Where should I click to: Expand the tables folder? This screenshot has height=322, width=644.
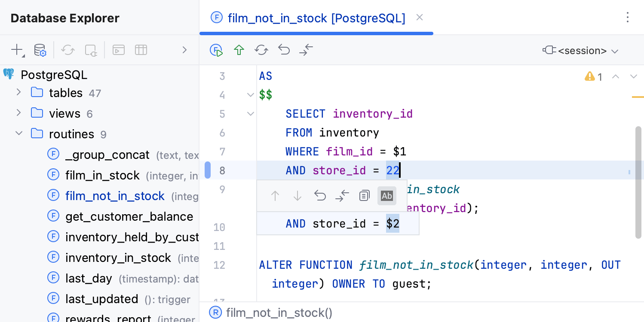click(18, 92)
